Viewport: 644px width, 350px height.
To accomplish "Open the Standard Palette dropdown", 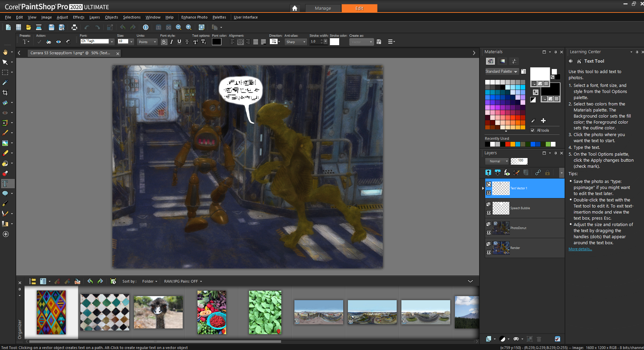I will pyautogui.click(x=501, y=71).
